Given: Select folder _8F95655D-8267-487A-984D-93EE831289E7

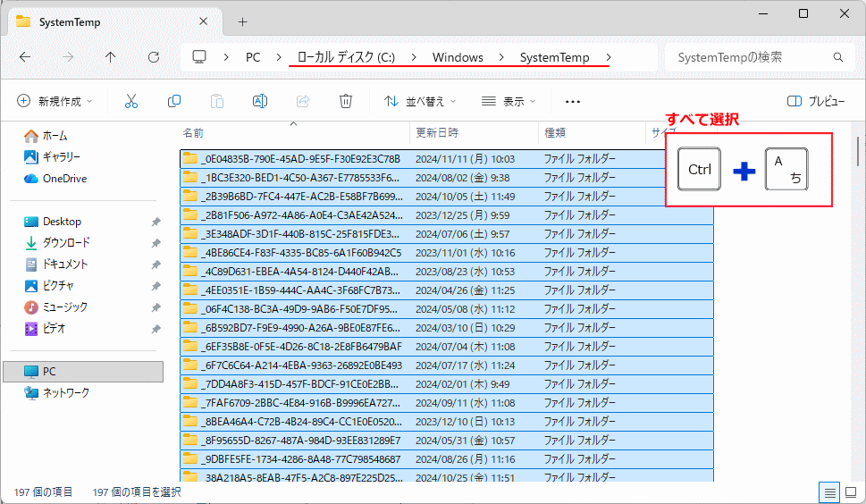Looking at the screenshot, I should (447, 441).
